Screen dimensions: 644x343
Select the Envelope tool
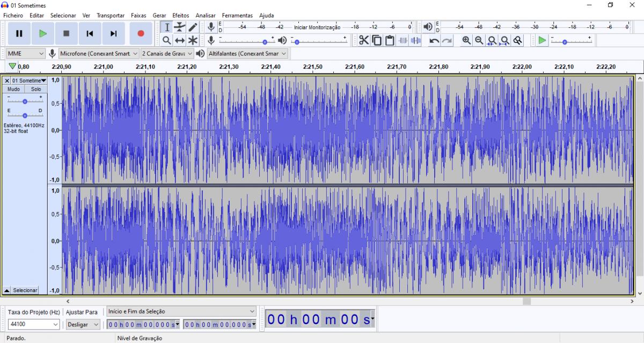180,27
